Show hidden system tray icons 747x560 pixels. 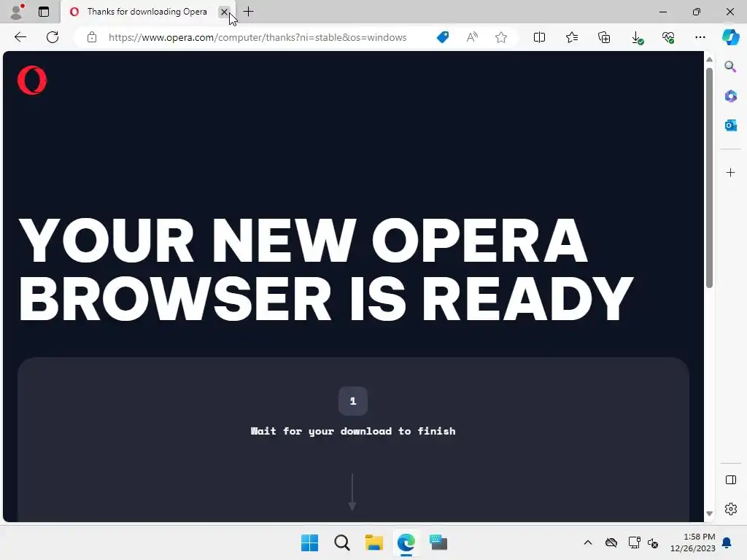(x=588, y=542)
